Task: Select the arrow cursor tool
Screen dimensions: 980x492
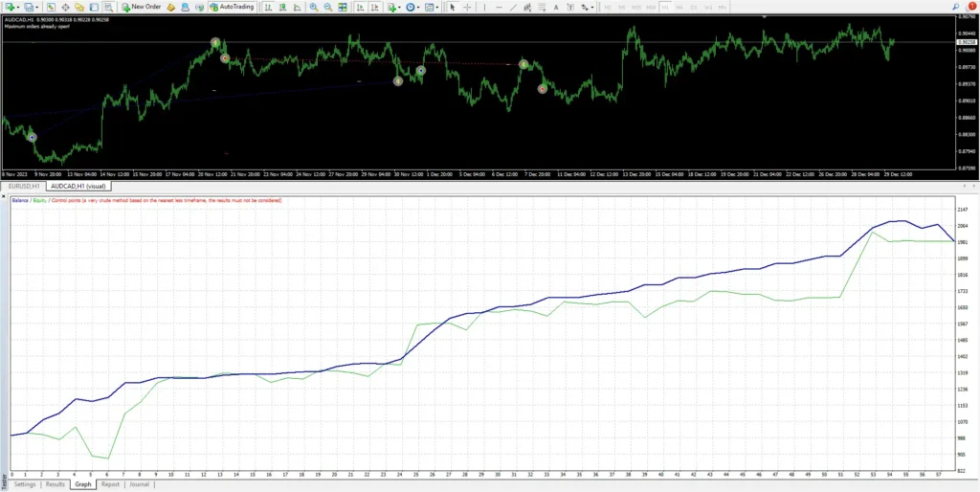Action: (x=453, y=7)
